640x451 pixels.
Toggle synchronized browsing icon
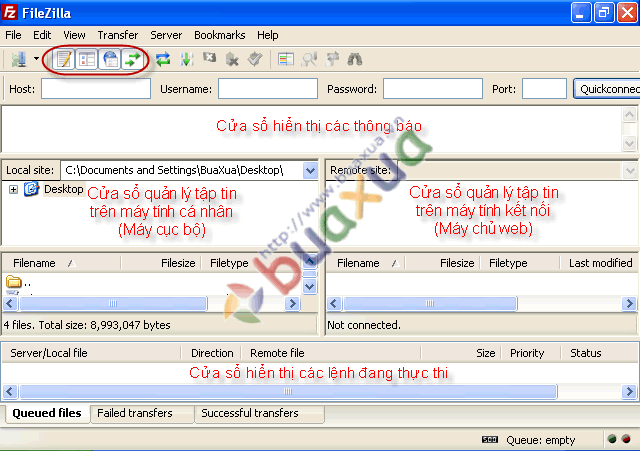[x=332, y=60]
